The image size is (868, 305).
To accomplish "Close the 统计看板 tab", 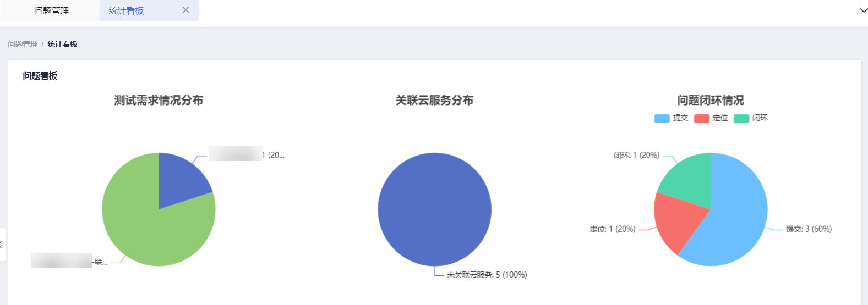I will [x=185, y=10].
